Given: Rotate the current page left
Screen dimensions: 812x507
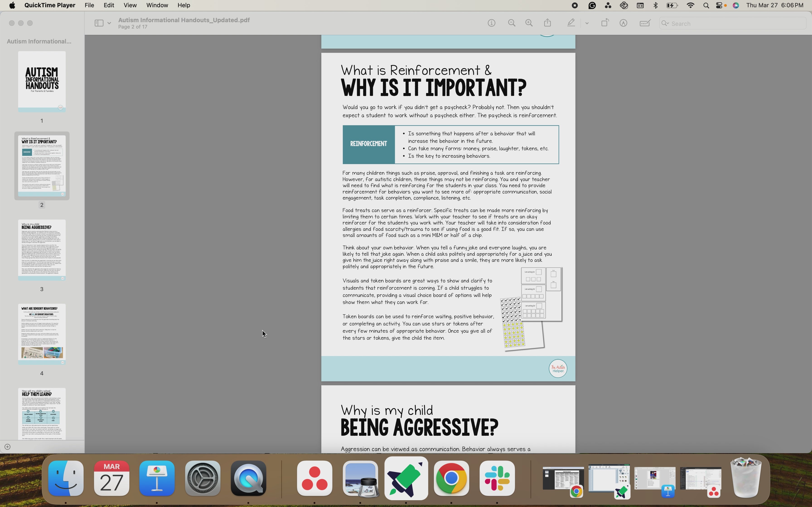Looking at the screenshot, I should pyautogui.click(x=605, y=23).
